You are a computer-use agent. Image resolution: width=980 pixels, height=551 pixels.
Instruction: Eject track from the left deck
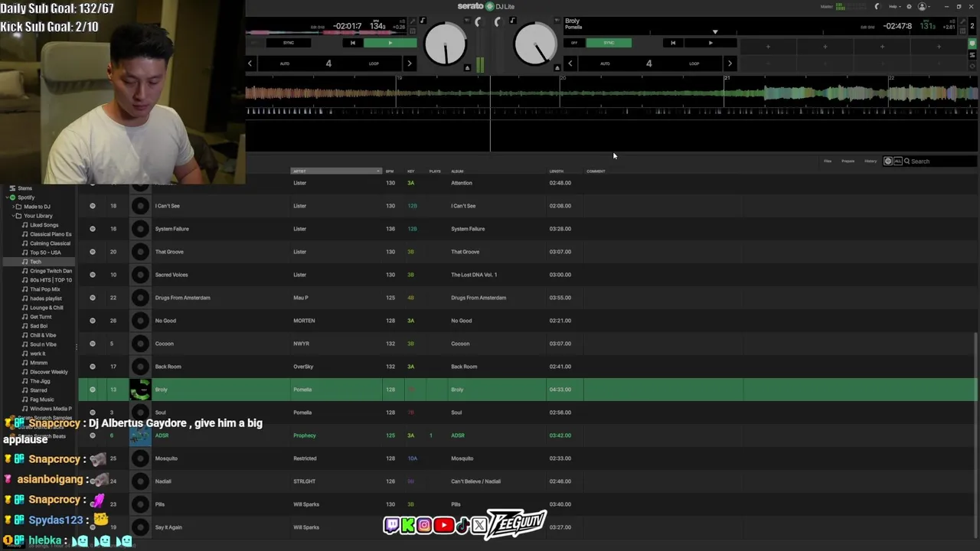pos(467,68)
